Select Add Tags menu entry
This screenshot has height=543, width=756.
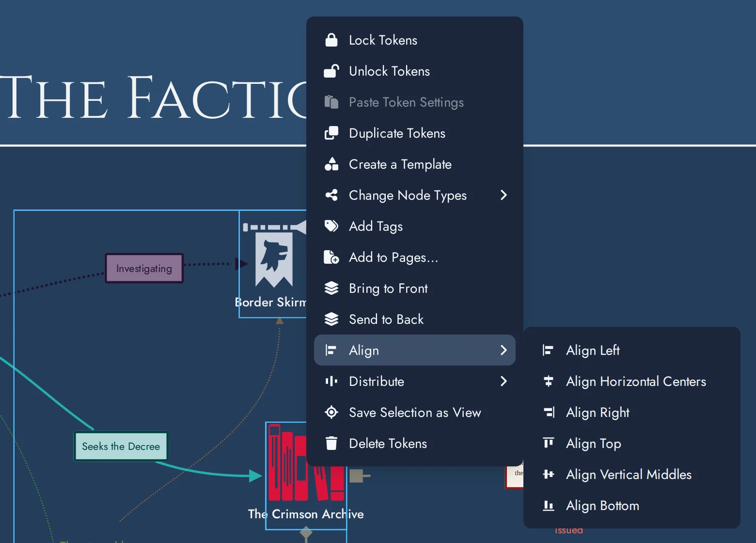(415, 226)
